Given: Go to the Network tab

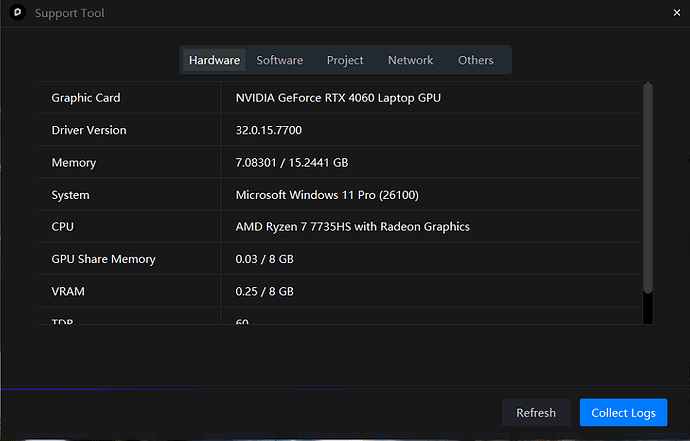Looking at the screenshot, I should [410, 60].
